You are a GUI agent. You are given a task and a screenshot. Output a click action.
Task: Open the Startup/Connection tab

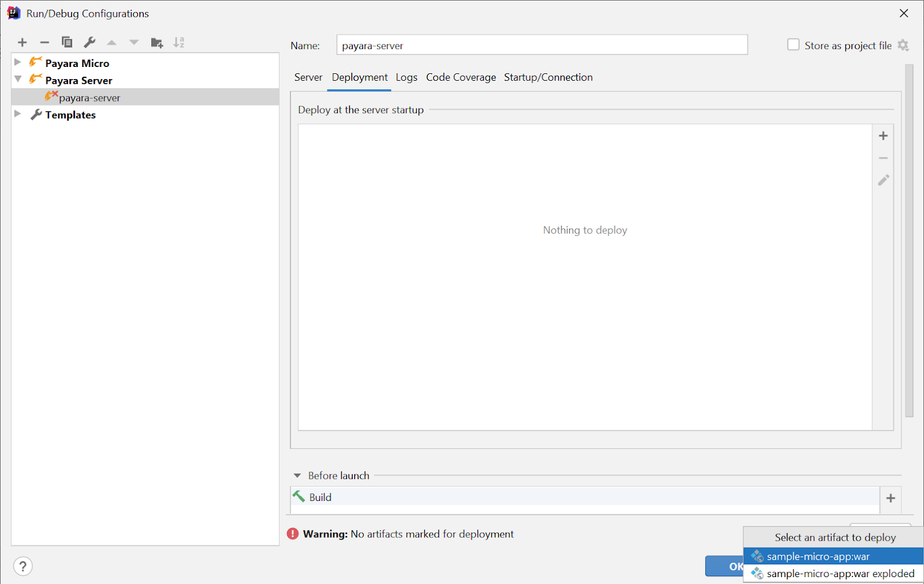click(x=548, y=77)
